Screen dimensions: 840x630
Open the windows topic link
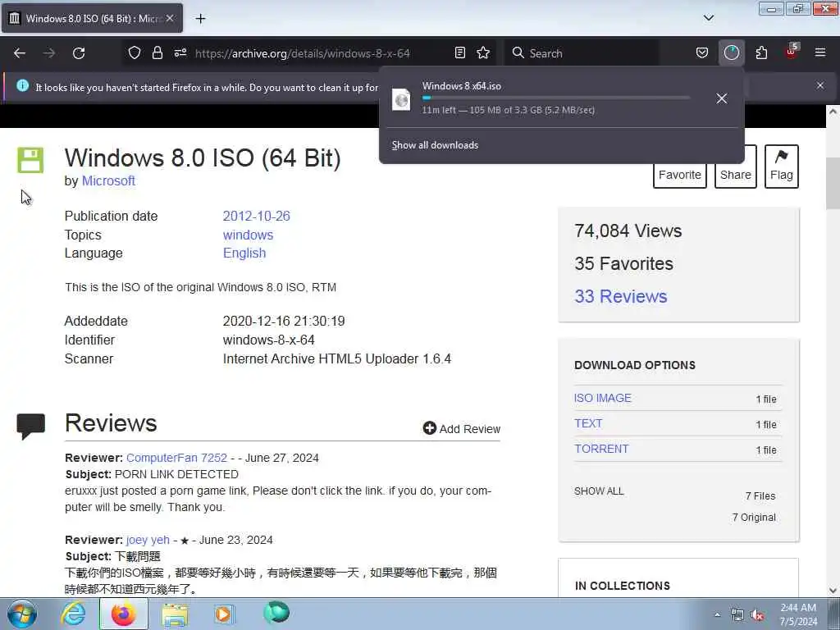point(248,235)
